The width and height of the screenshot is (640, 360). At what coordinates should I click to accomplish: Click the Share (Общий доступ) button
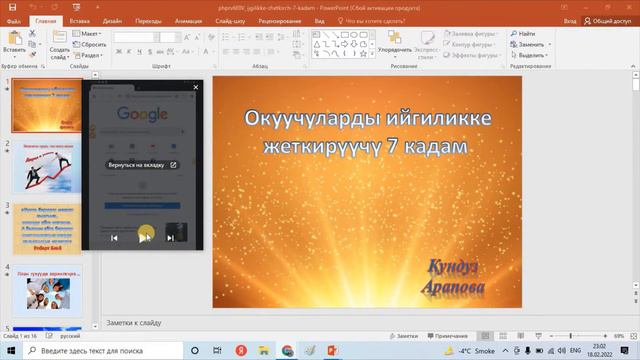[608, 21]
